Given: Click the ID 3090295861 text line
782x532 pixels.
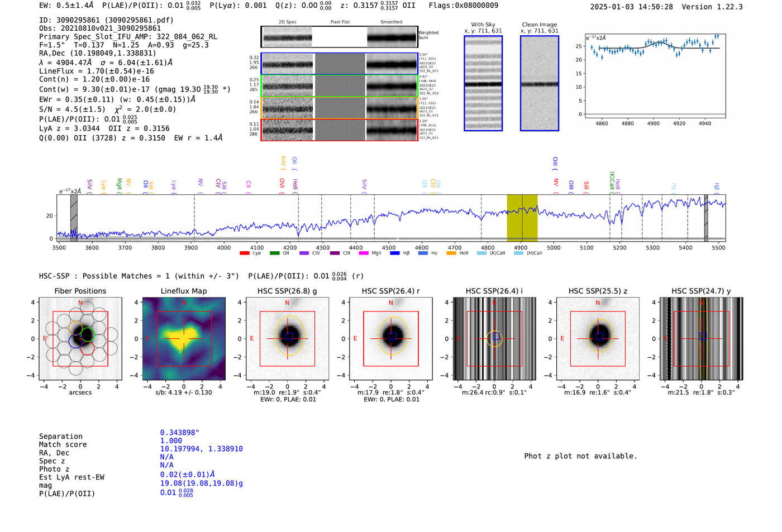Looking at the screenshot, I should [x=106, y=20].
